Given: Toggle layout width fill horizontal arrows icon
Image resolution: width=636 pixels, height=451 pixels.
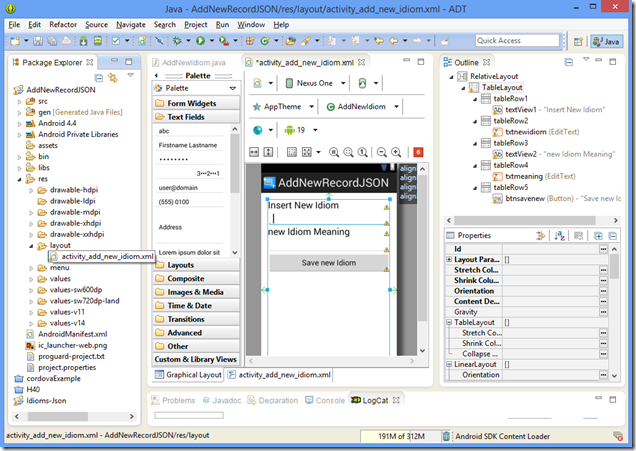Looking at the screenshot, I should click(254, 152).
